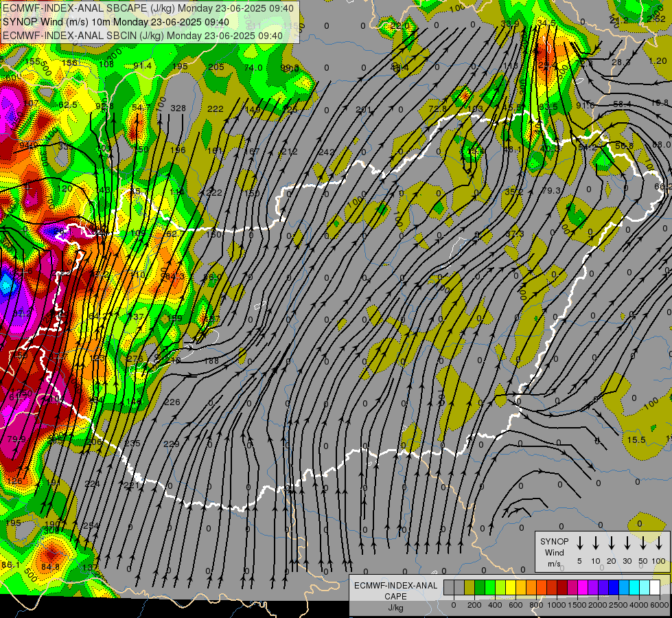
Task: Click the 'ECMWF-INDEX-ANAL CAPE' legend label
Action: [395, 591]
